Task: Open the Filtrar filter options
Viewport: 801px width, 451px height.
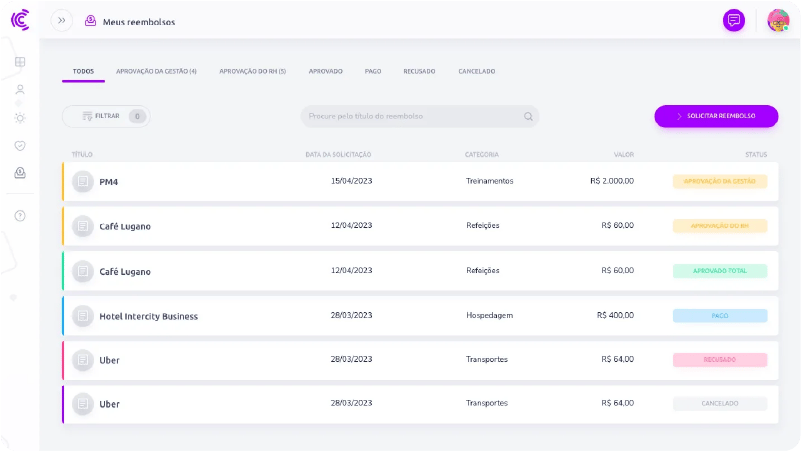Action: pos(106,117)
